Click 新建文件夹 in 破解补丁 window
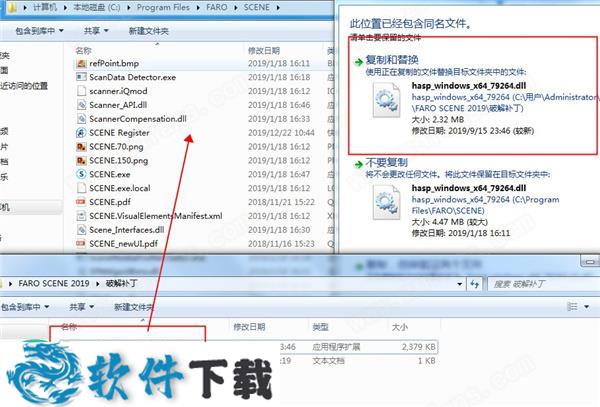The height and width of the screenshot is (407, 600). pyautogui.click(x=134, y=307)
